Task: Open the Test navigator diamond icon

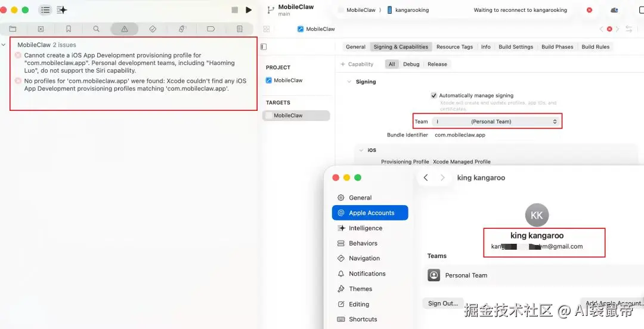Action: click(153, 29)
